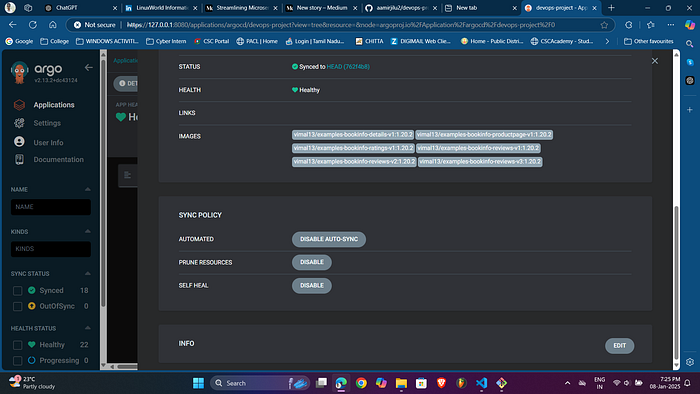700x394 pixels.
Task: Click the partially visible Details button
Action: [x=126, y=83]
